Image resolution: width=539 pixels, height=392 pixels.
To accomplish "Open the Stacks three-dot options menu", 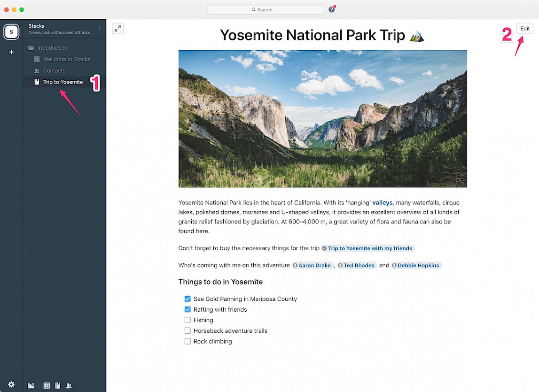I will tap(99, 29).
